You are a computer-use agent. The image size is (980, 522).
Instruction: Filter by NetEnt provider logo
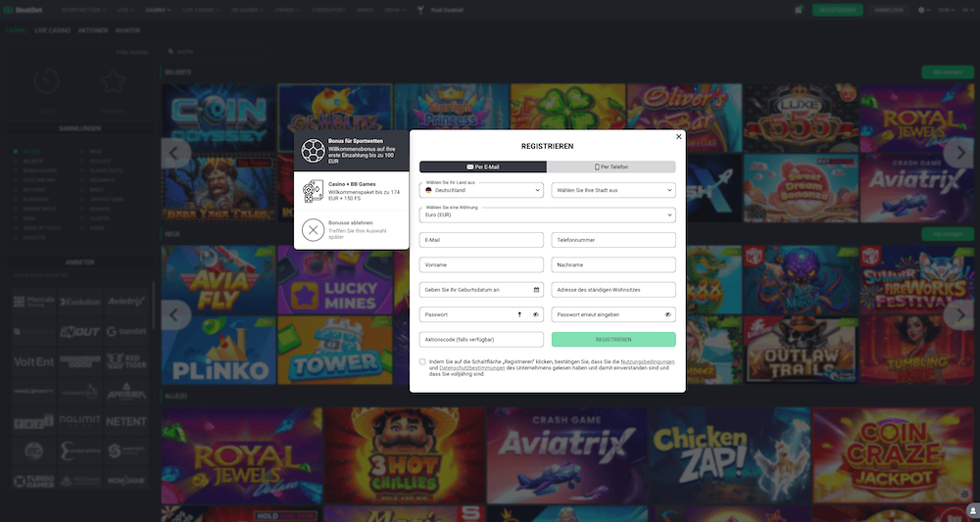(x=126, y=421)
